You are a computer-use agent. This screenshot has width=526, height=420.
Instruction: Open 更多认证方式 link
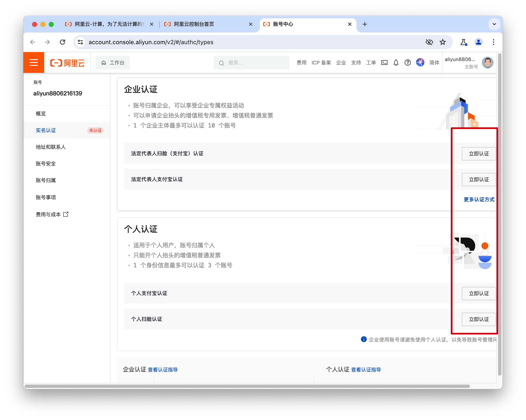(479, 199)
